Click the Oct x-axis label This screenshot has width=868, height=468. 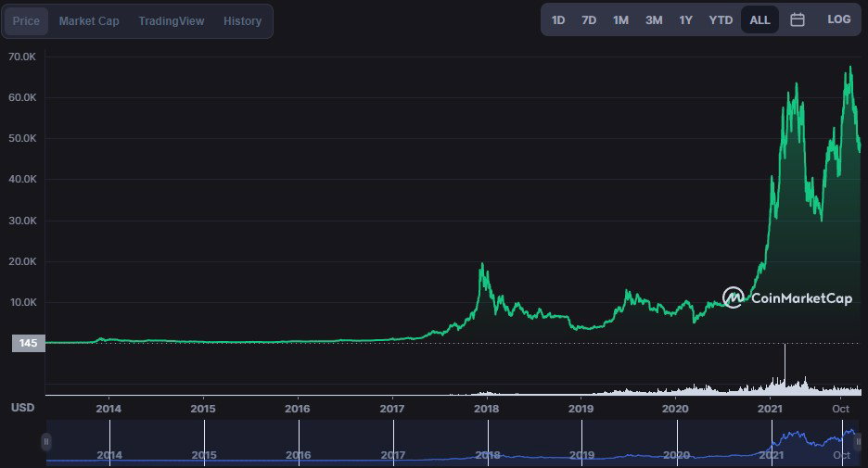tap(840, 409)
